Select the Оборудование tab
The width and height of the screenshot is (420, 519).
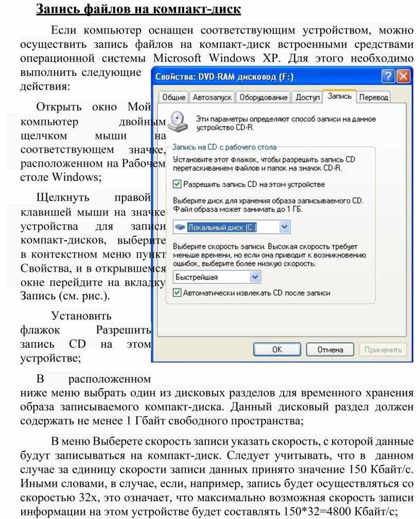coord(264,97)
